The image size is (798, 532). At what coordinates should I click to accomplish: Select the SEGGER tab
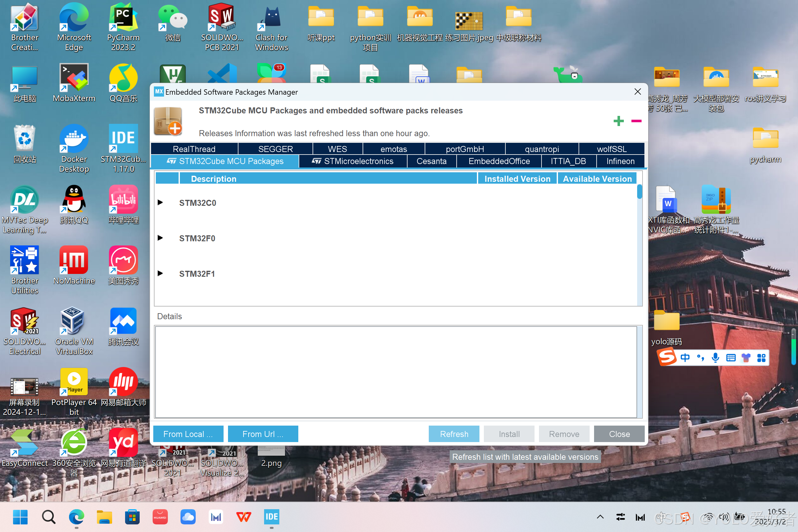click(x=275, y=149)
